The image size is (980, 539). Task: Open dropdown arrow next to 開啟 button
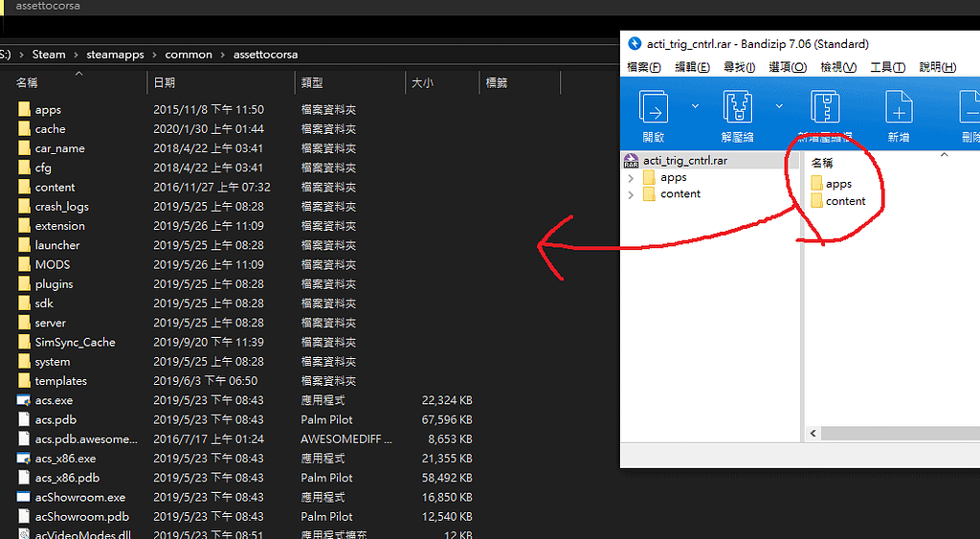(x=695, y=106)
